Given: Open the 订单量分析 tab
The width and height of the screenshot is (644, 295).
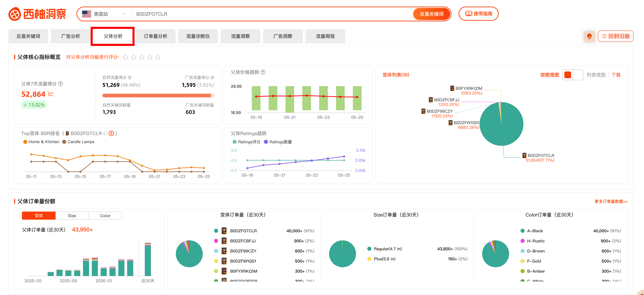Looking at the screenshot, I should coord(155,36).
